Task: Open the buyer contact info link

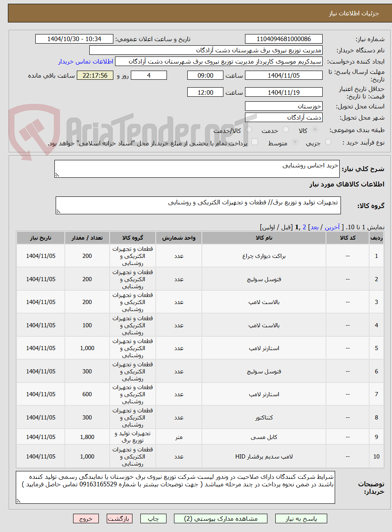Action: 86,61
